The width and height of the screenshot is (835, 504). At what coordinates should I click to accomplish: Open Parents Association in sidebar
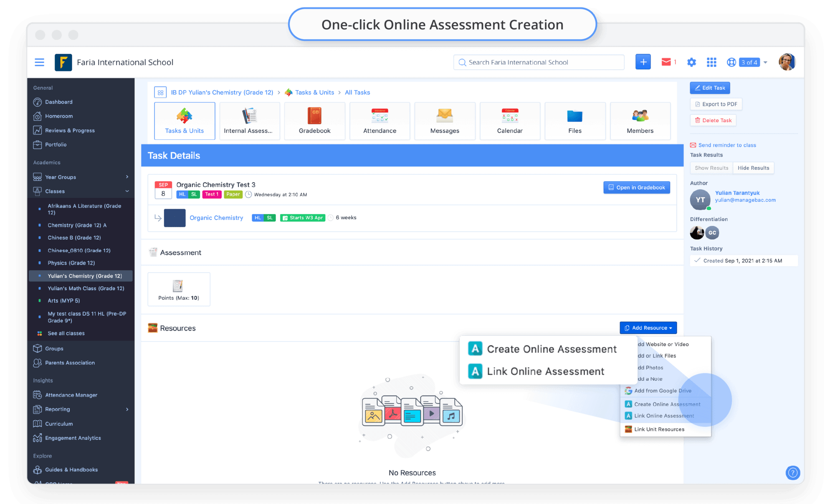tap(70, 363)
